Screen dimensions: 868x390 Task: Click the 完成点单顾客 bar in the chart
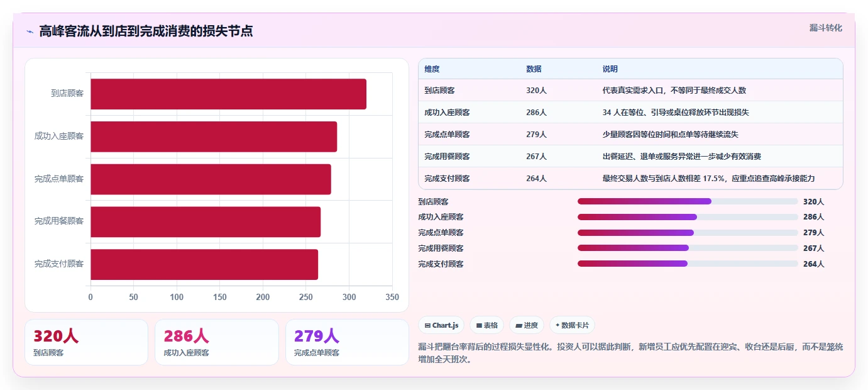[211, 179]
